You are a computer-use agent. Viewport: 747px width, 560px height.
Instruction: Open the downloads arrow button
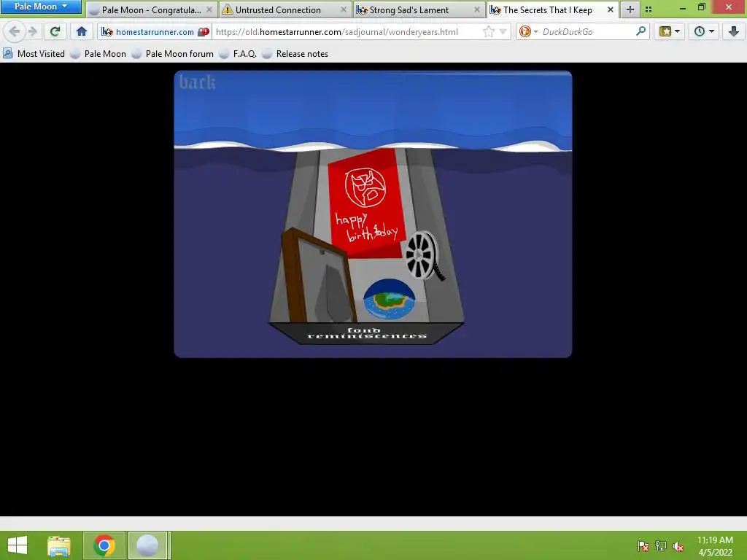coord(734,32)
